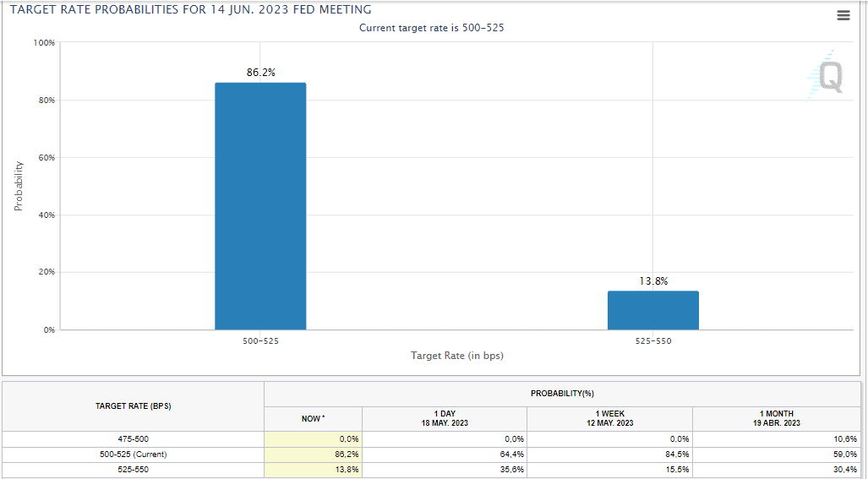Image resolution: width=868 pixels, height=479 pixels.
Task: Select the 1 WEEK 12 MAY. 2023 header
Action: point(609,418)
